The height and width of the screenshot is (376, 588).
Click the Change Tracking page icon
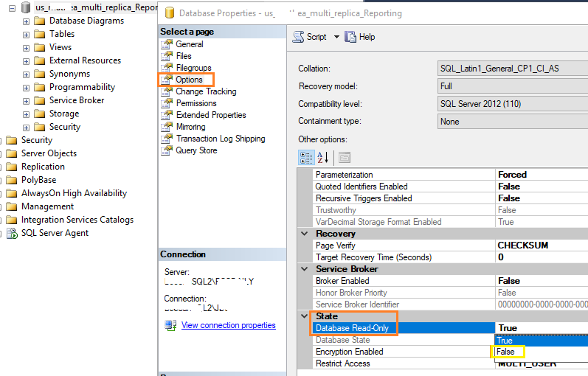tap(167, 91)
